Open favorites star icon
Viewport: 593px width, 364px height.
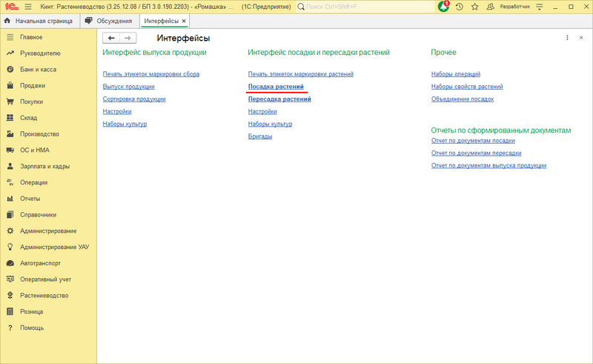pyautogui.click(x=474, y=7)
